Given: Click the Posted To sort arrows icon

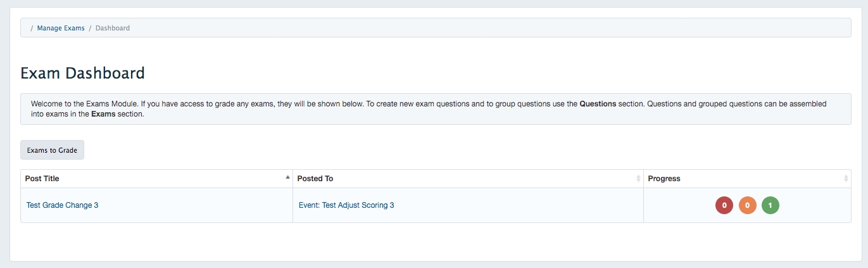Looking at the screenshot, I should 638,179.
